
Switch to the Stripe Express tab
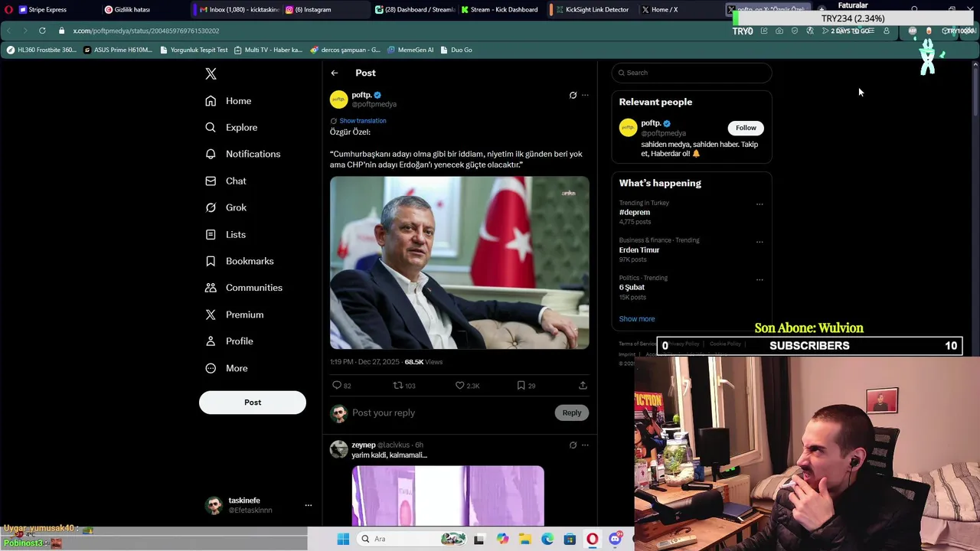tap(46, 10)
